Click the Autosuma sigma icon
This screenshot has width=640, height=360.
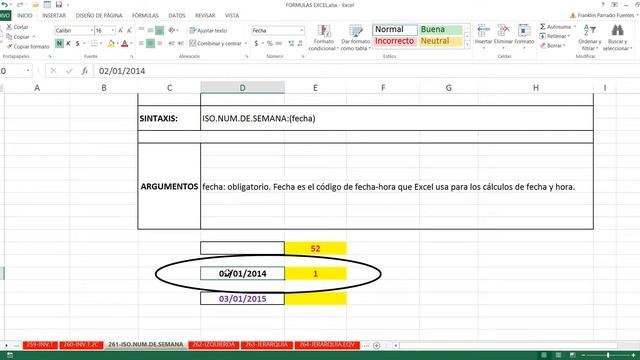click(x=542, y=27)
